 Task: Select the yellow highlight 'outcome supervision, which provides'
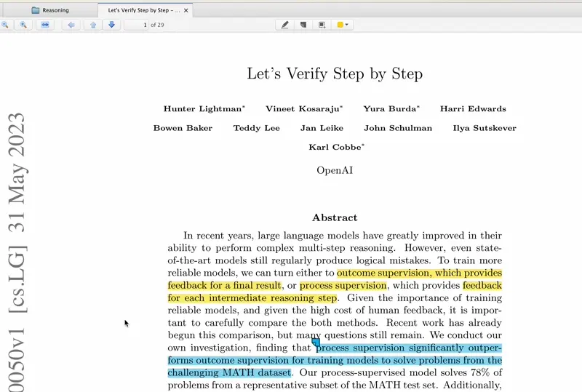coord(420,273)
